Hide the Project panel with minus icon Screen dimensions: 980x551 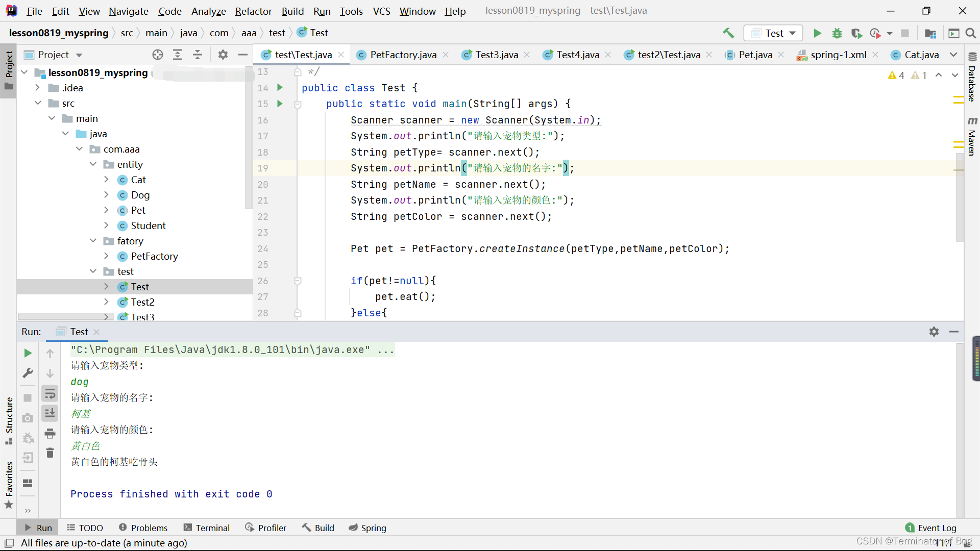pos(243,55)
